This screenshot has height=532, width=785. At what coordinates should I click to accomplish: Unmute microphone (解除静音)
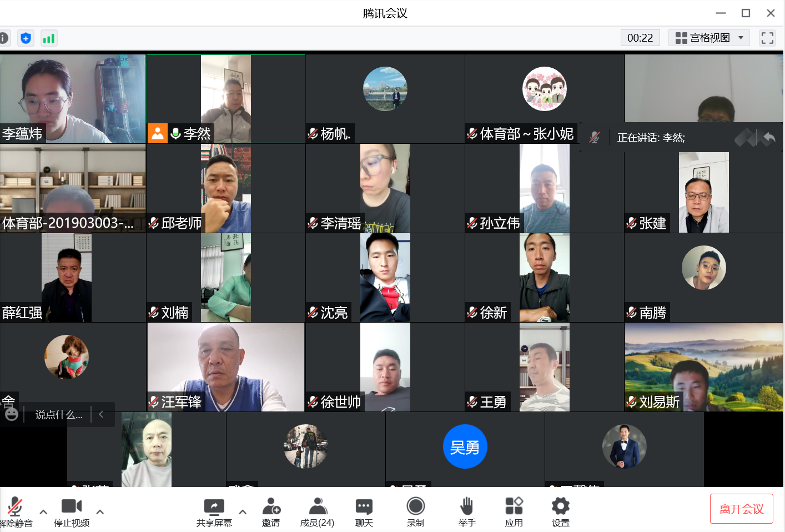click(x=15, y=512)
